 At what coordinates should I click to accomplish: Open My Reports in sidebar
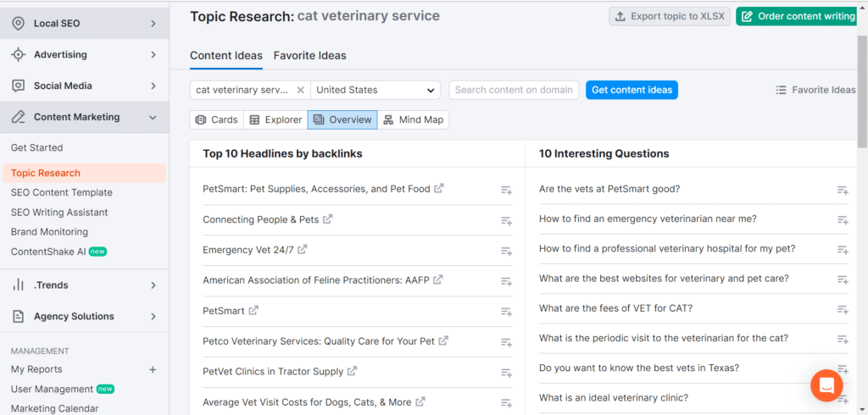point(36,369)
